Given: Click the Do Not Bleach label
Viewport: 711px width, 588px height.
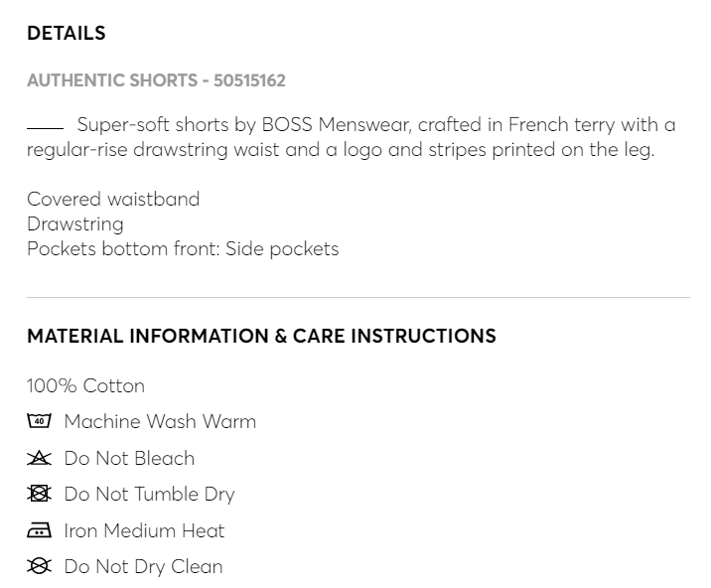Looking at the screenshot, I should pos(129,458).
